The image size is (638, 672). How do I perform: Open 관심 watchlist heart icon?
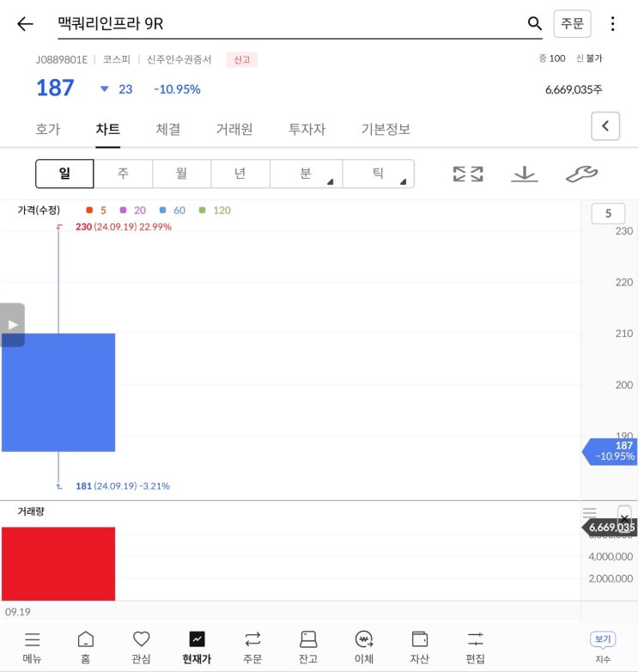point(142,647)
